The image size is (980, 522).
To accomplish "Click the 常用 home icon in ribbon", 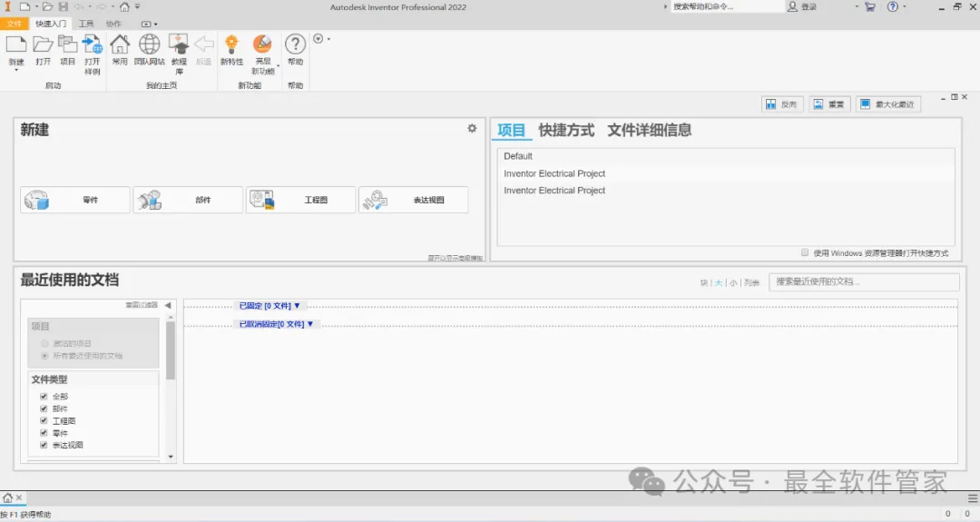I will pos(120,44).
